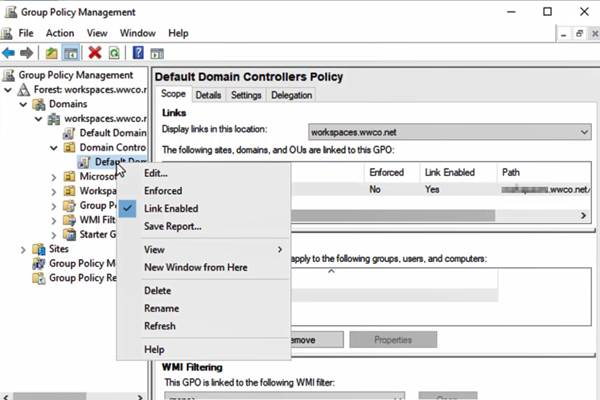Screen dimensions: 600x400
Task: Click the Up one level folder icon
Action: click(x=51, y=52)
